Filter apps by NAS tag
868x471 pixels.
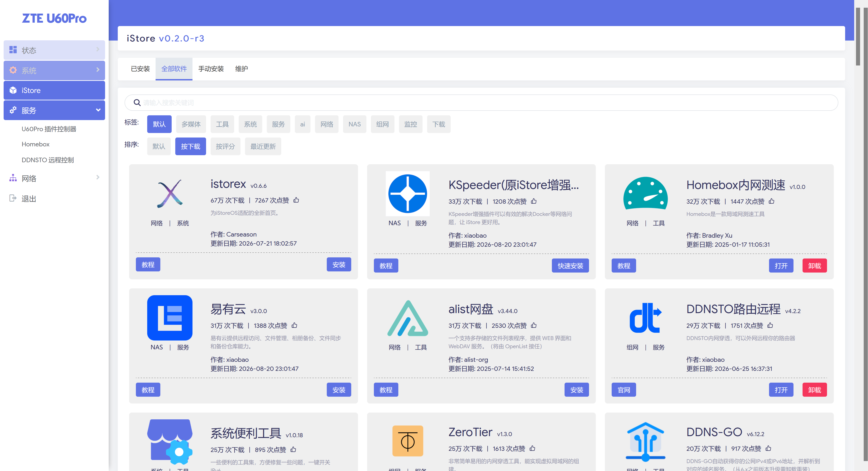pyautogui.click(x=354, y=124)
